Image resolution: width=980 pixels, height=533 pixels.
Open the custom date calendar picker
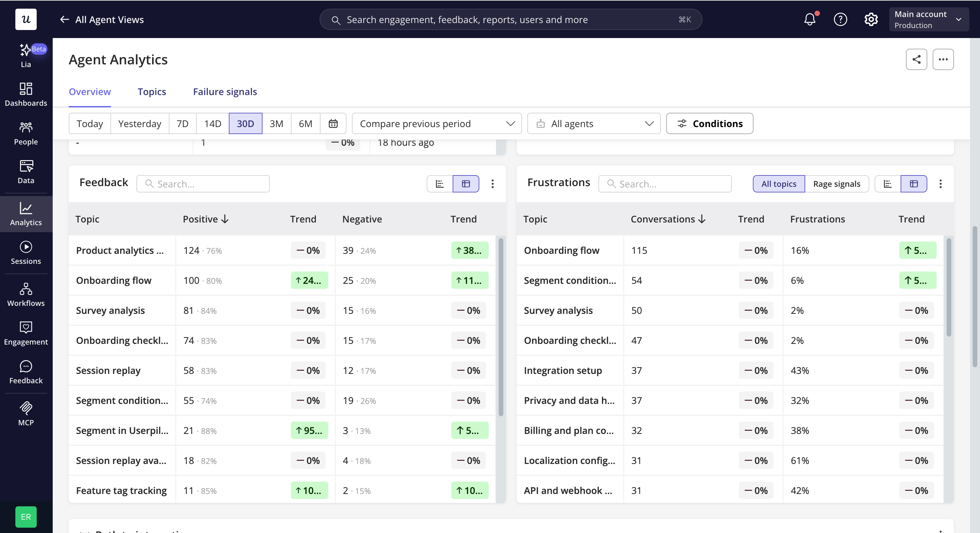click(333, 123)
